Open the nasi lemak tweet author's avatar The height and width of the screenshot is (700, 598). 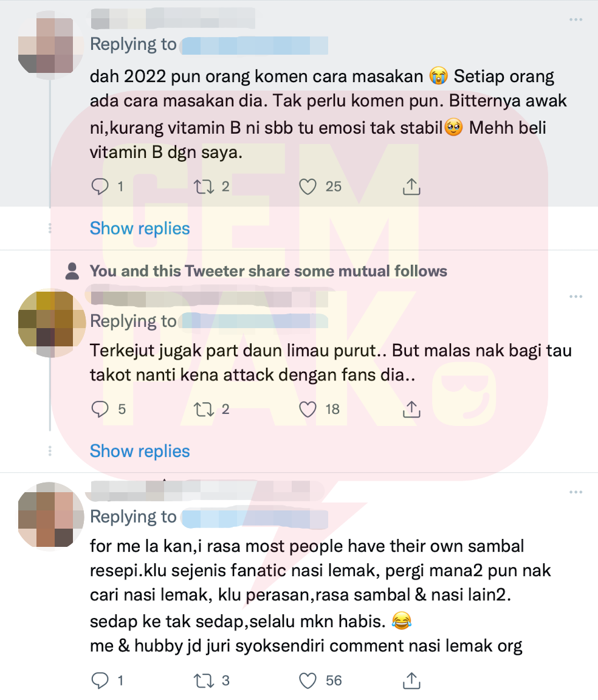[51, 516]
